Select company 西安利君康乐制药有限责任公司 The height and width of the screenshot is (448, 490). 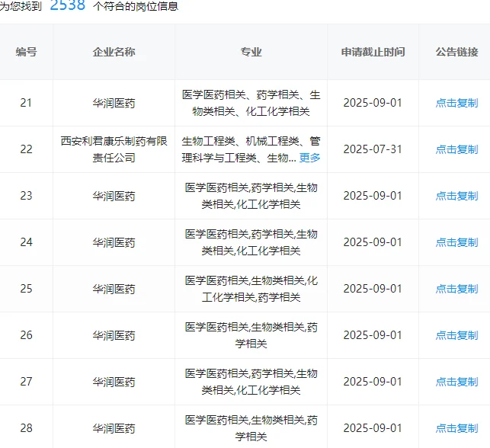click(x=114, y=149)
